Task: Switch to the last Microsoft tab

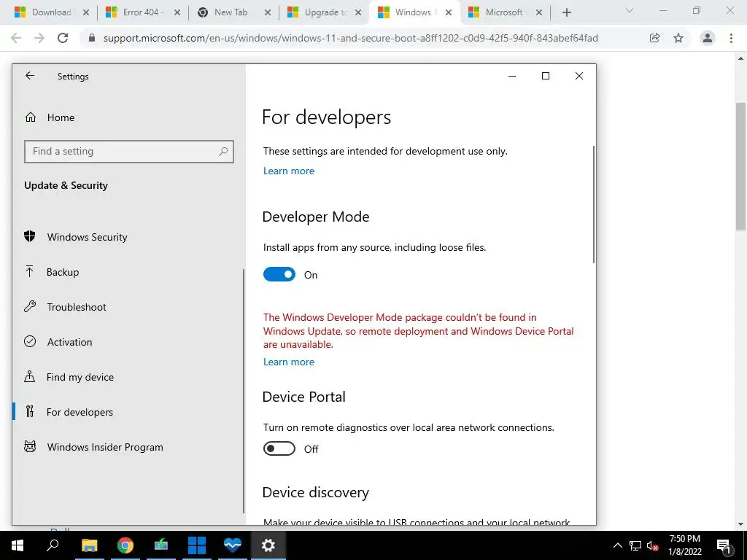Action: tap(498, 12)
